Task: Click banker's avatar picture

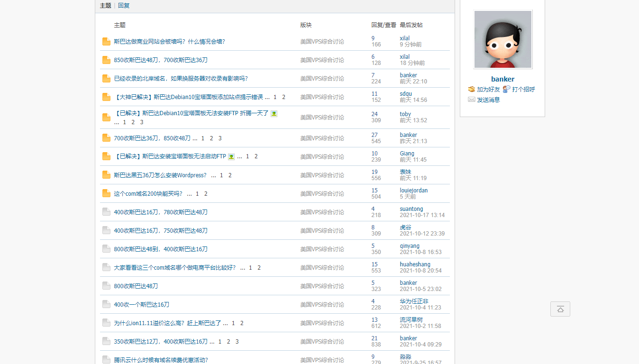Action: [x=502, y=39]
